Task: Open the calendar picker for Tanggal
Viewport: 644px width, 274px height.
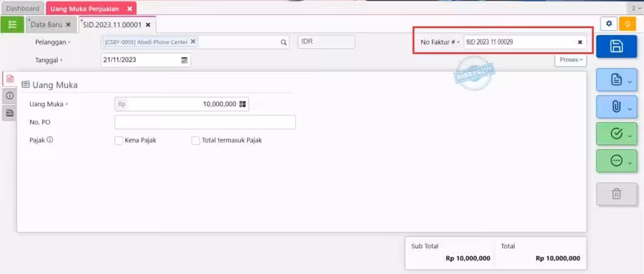Action: click(x=184, y=60)
